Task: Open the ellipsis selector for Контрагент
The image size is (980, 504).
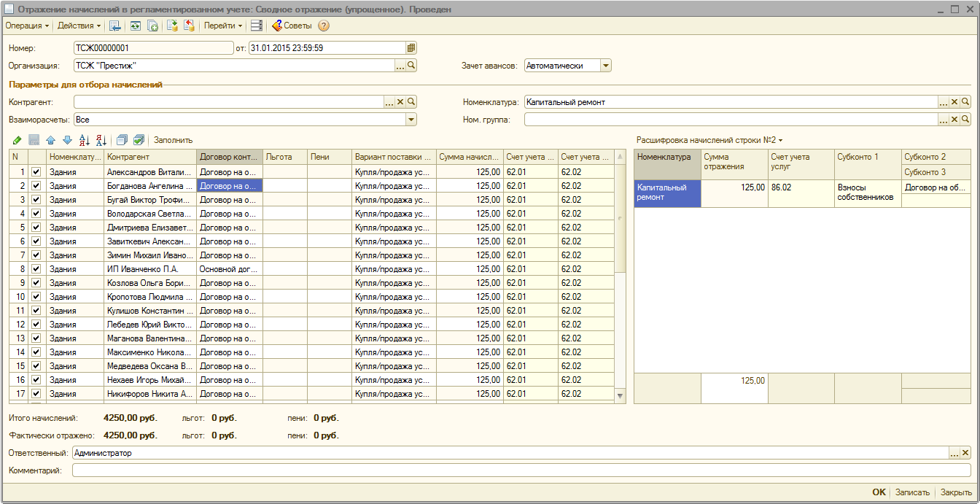Action: (x=389, y=102)
